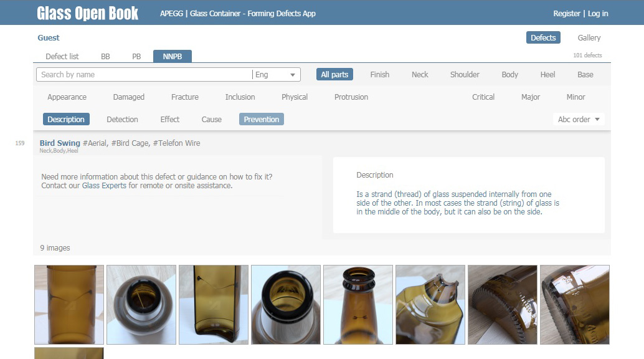Screen dimensions: 644x359
Task: Open the Abc order sorting dropdown
Action: pos(578,119)
